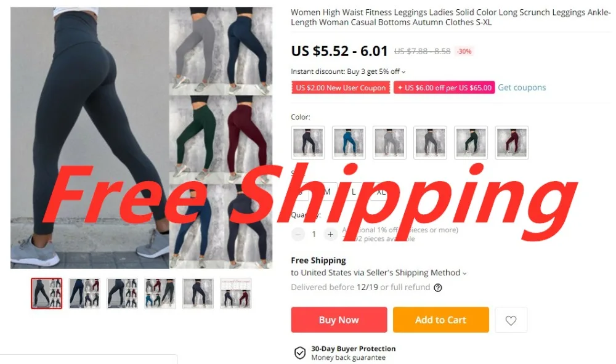Select size L
The image size is (616, 364).
pyautogui.click(x=354, y=192)
